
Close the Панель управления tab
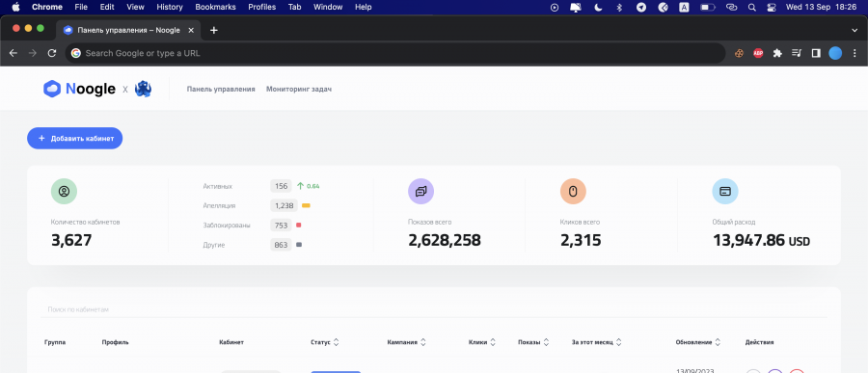click(x=191, y=30)
